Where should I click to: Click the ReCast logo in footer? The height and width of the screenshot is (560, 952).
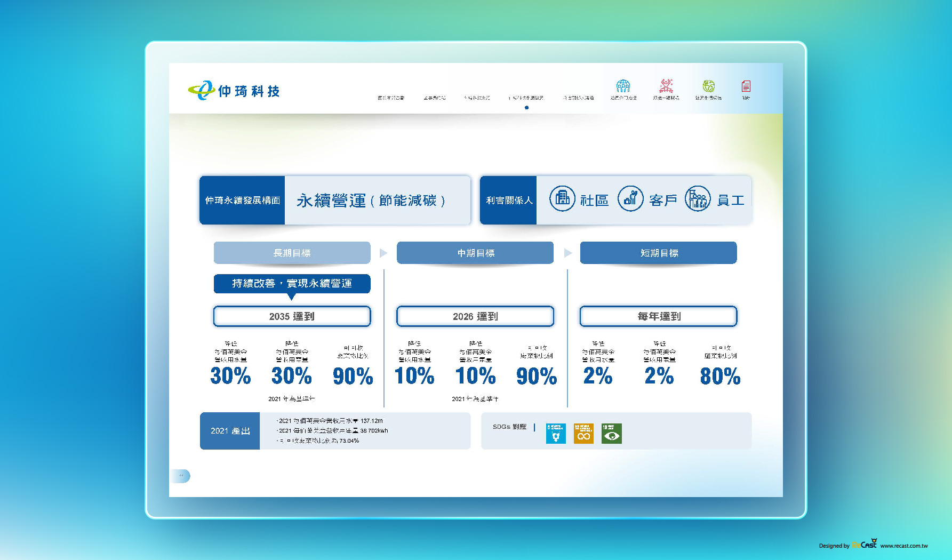(865, 544)
